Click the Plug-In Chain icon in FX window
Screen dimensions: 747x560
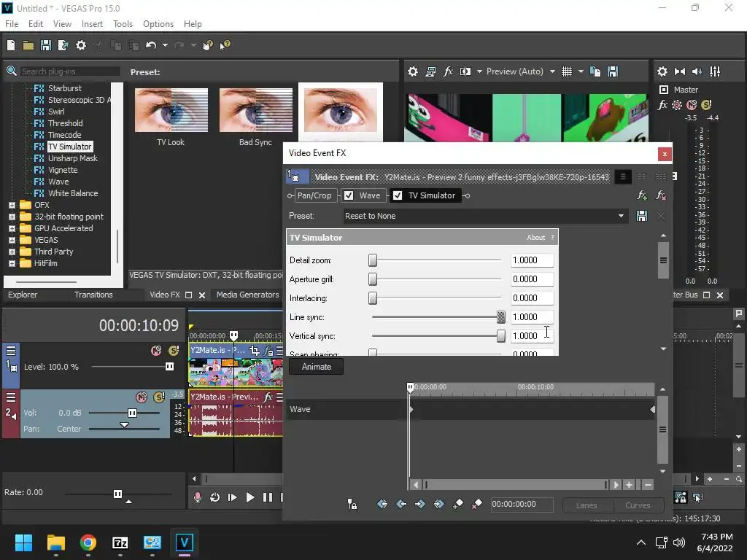(x=642, y=195)
